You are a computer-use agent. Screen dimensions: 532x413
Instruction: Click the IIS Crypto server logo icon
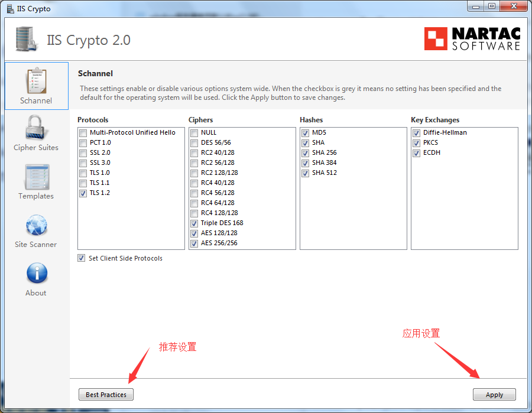26,40
